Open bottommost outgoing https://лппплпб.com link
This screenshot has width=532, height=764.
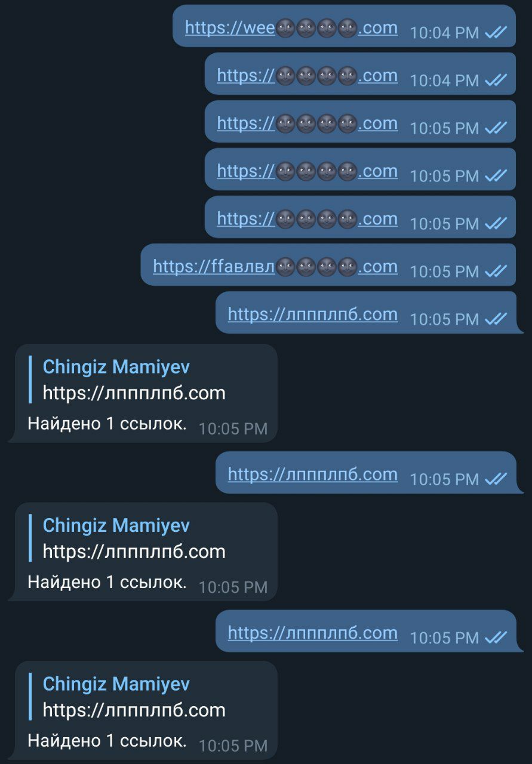(x=313, y=633)
